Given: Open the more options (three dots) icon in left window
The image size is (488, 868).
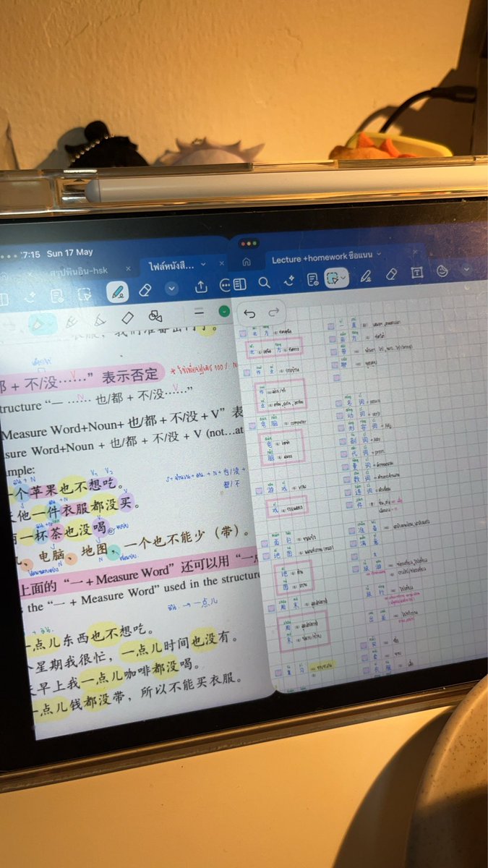Looking at the screenshot, I should 225,285.
